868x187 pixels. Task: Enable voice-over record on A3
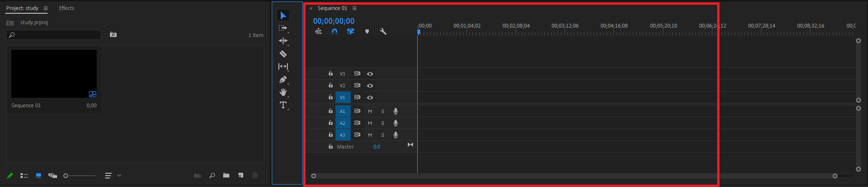point(395,135)
